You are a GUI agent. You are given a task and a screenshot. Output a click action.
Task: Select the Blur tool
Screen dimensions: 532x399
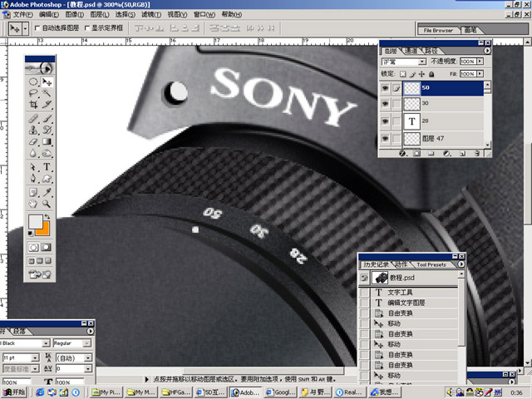pyautogui.click(x=33, y=153)
